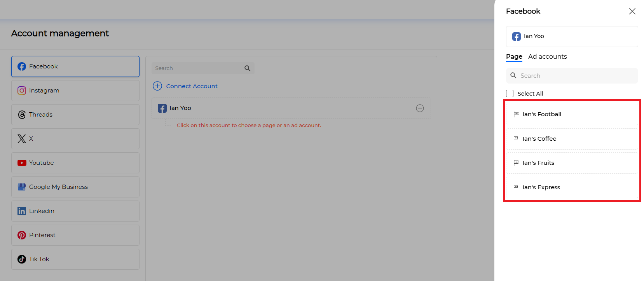Click the red choose page hint text
Viewport: 644px width, 281px height.
(249, 126)
